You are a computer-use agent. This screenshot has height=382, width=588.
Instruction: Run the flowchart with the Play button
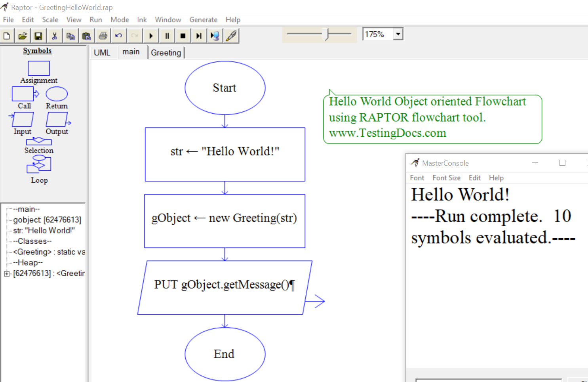[x=151, y=36]
